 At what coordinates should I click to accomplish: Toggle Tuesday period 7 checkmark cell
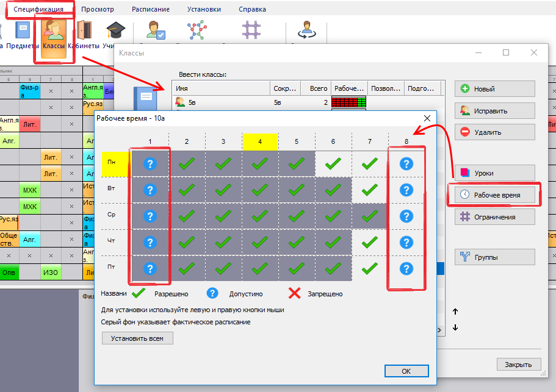click(x=370, y=190)
